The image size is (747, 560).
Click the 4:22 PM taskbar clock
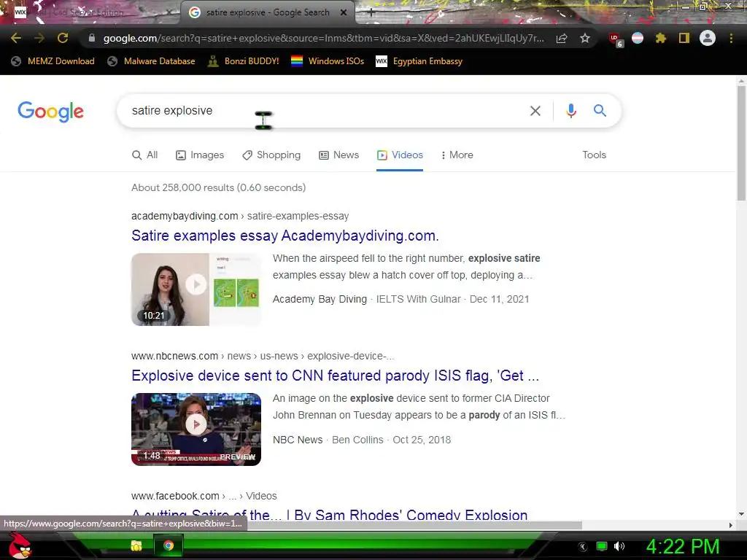click(683, 546)
